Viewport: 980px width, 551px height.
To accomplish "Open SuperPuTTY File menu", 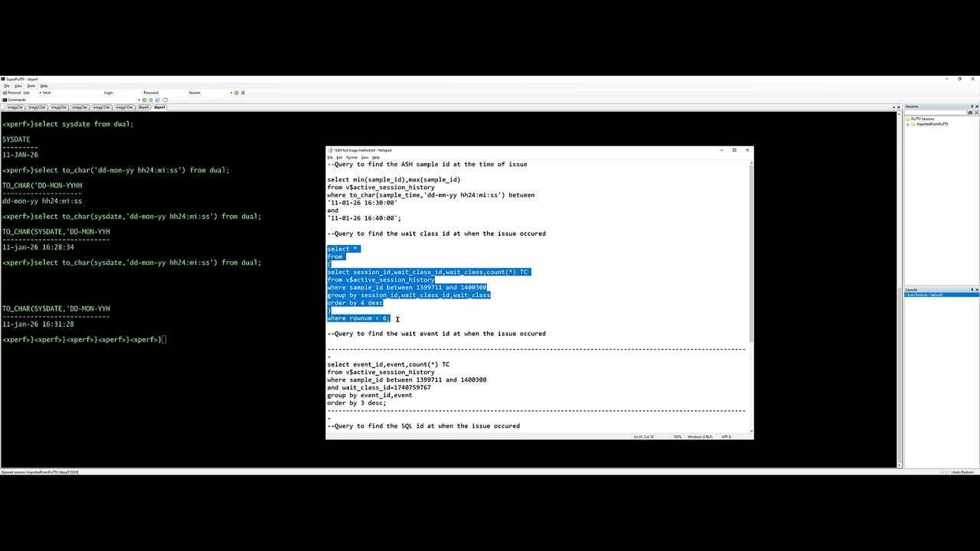I will click(x=7, y=86).
